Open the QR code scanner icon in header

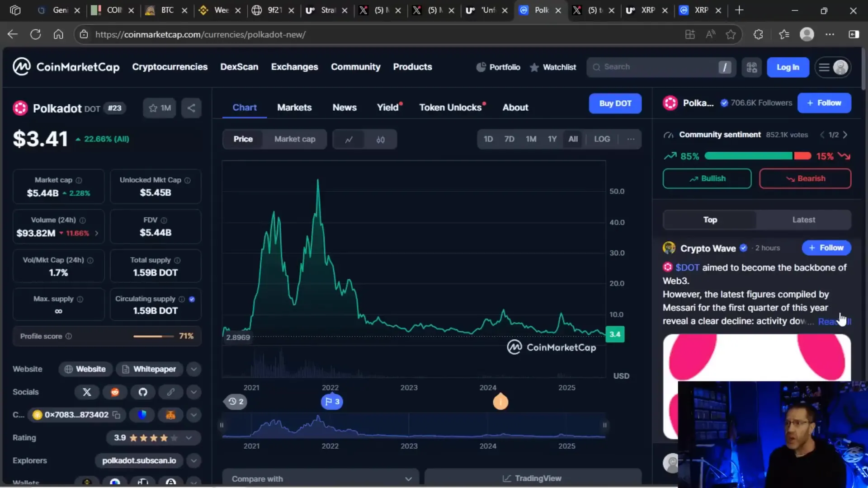[x=751, y=67]
